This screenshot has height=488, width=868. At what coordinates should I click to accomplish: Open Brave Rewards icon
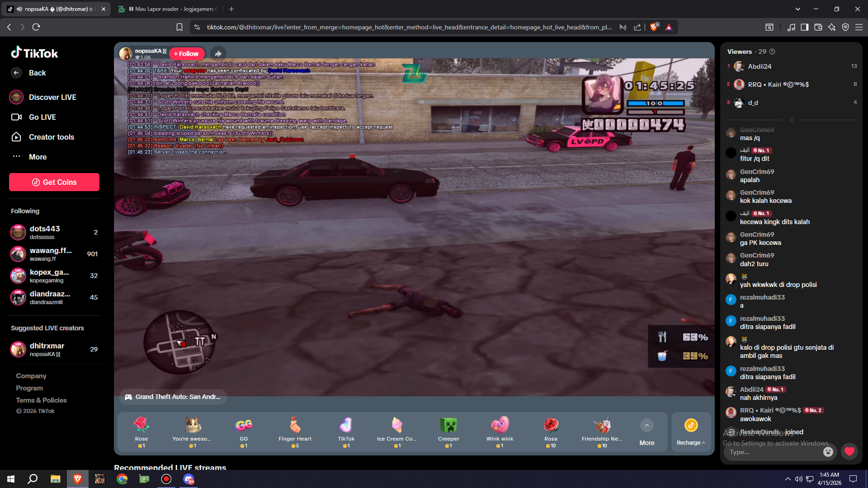pos(669,27)
